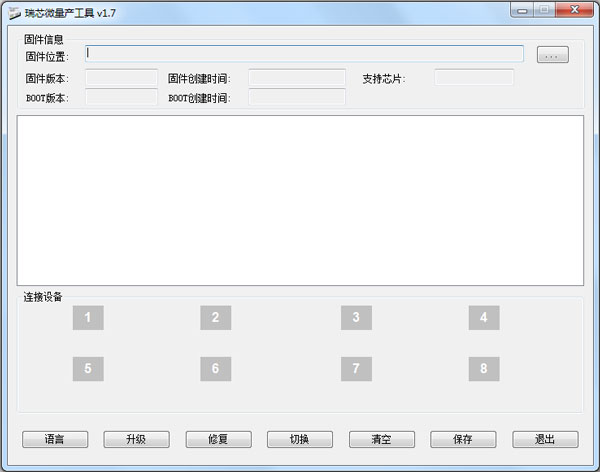Save the log with 保存 button
The height and width of the screenshot is (472, 600).
point(463,439)
